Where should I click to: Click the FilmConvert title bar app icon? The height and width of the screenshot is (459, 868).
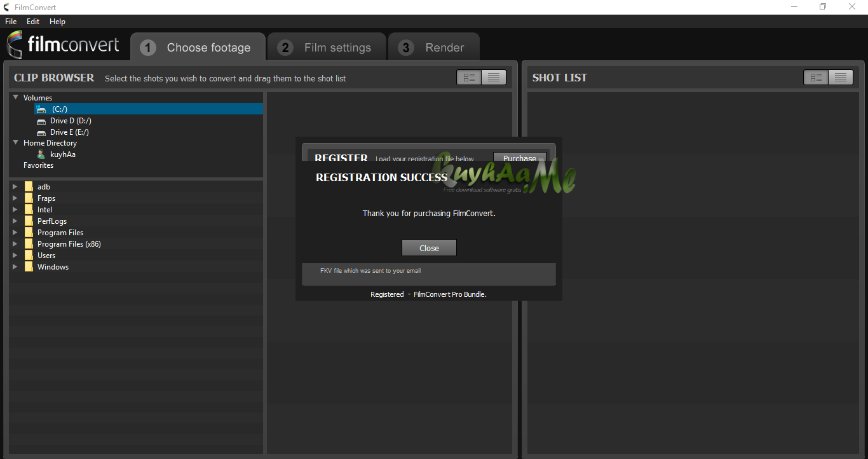(6, 7)
